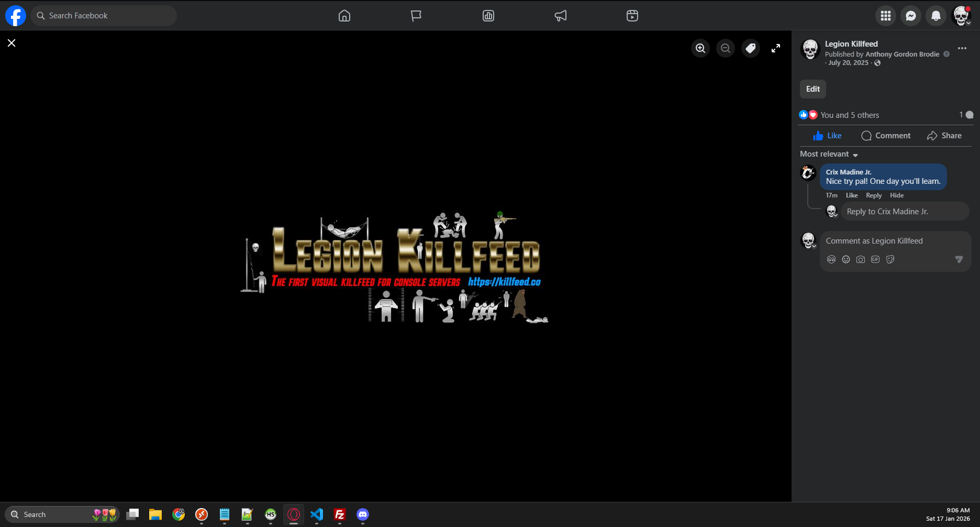Screen dimensions: 980x527
Task: Open Crix Madine Jr. name link in comment
Action: click(849, 172)
